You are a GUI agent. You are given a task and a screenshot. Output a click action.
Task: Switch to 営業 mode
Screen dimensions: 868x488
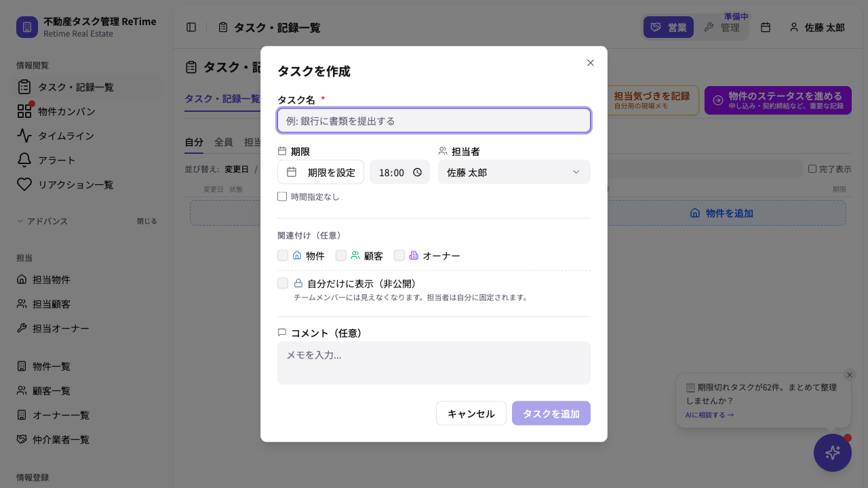click(669, 27)
